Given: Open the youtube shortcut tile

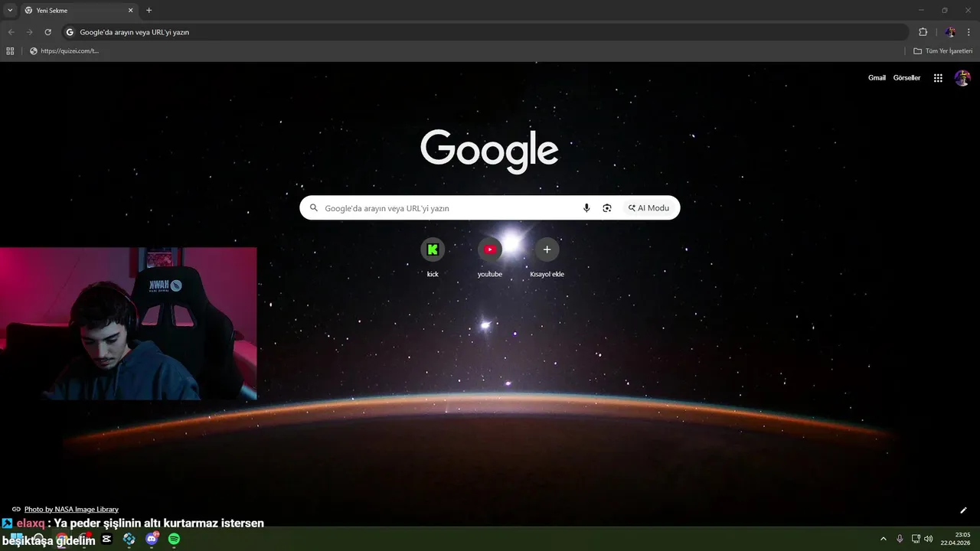Looking at the screenshot, I should pos(490,249).
